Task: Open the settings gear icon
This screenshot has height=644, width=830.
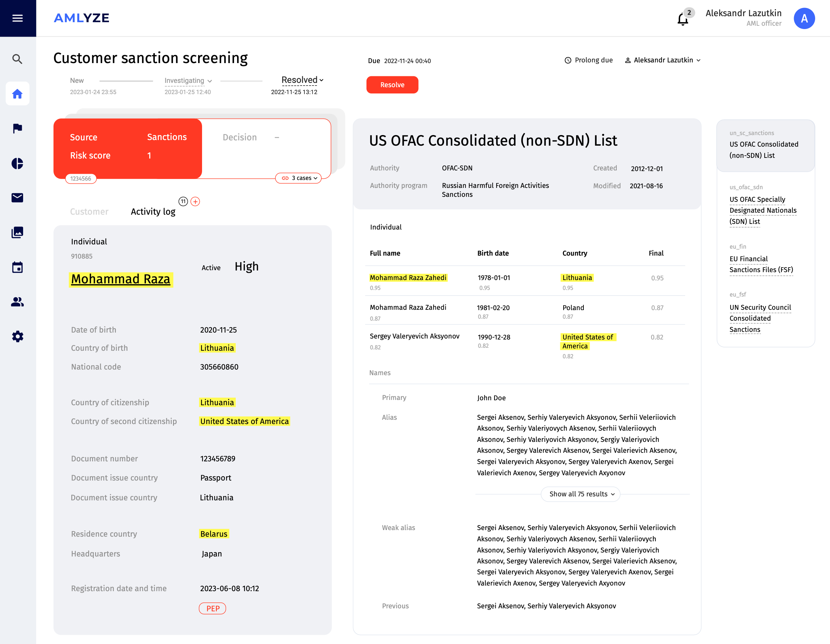Action: (x=17, y=337)
